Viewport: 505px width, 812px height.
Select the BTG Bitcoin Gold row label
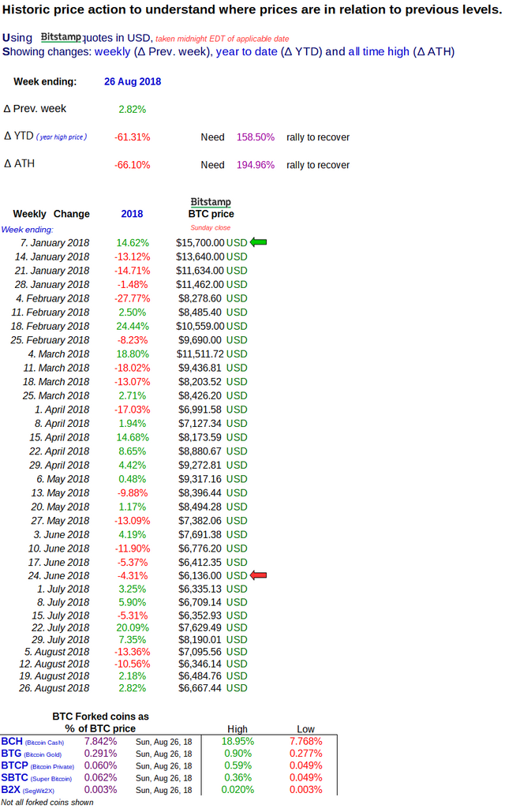31,754
